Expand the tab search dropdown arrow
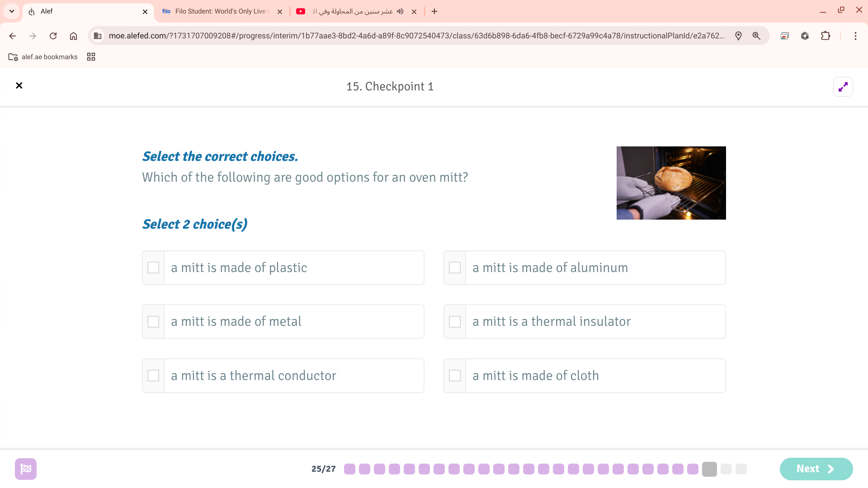The height and width of the screenshot is (488, 868). pos(12,11)
